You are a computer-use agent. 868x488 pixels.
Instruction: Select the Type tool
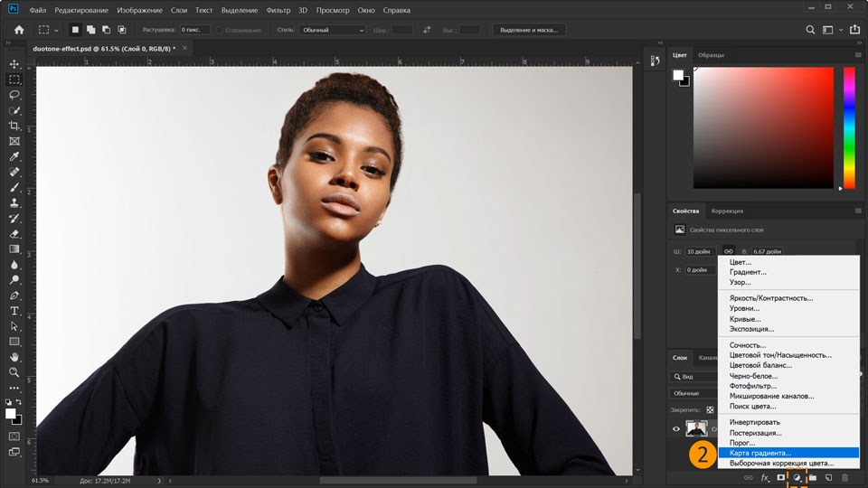14,311
